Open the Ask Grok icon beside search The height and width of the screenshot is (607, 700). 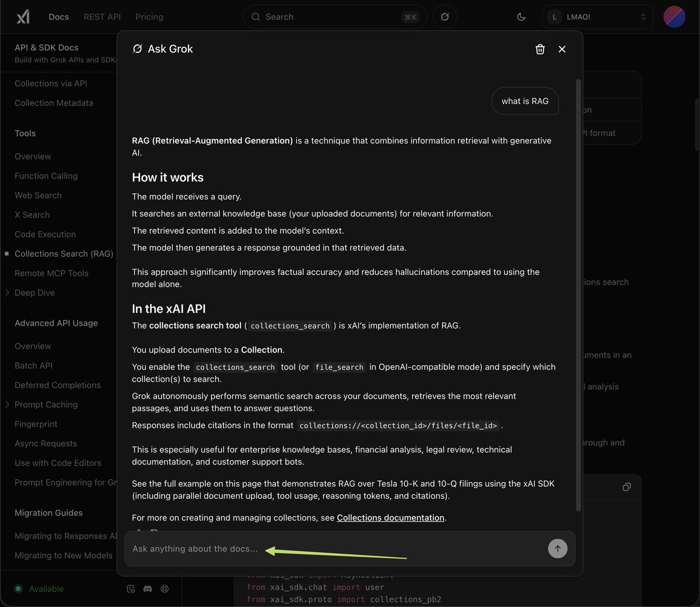coord(444,17)
